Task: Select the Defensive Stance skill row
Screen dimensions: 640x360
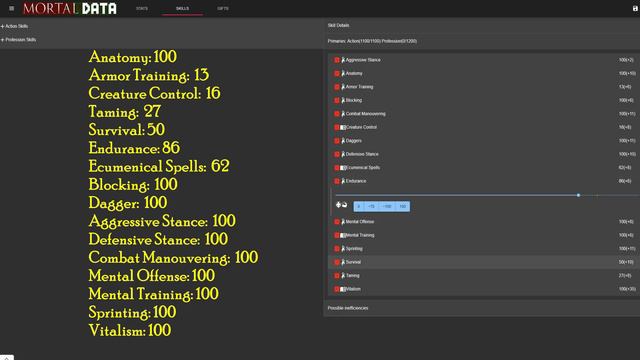Action: 484,154
